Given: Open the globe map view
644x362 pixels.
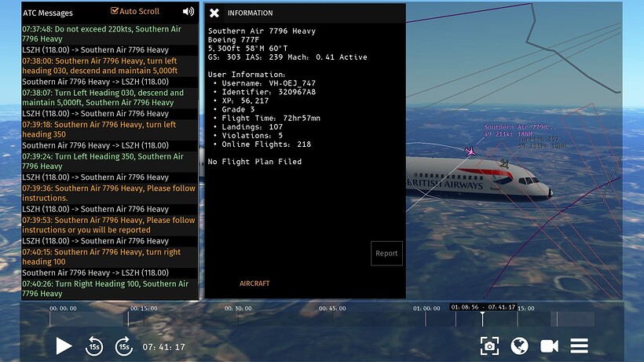Looking at the screenshot, I should [x=519, y=346].
